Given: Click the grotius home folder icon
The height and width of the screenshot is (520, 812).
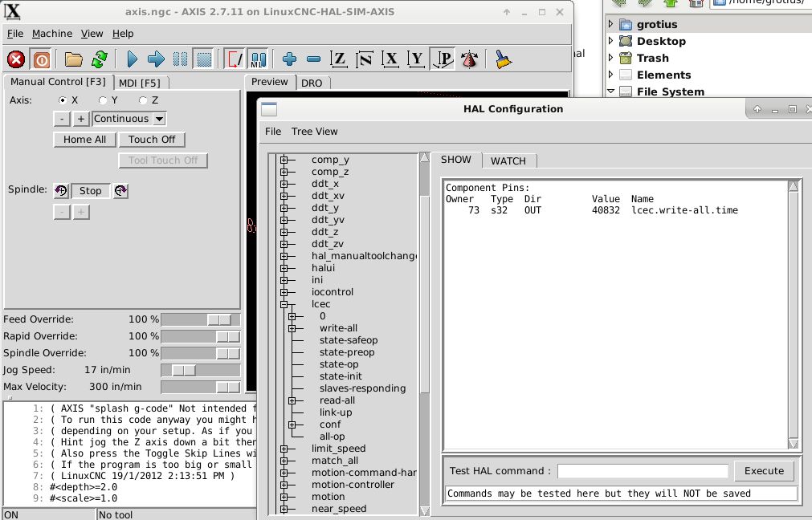Looking at the screenshot, I should pos(626,24).
